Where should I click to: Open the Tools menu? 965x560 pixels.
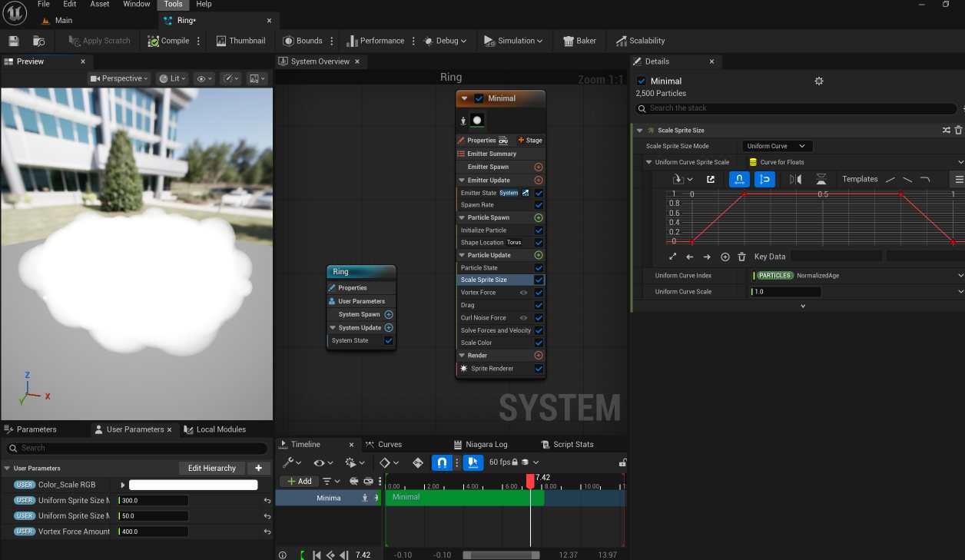pos(173,4)
